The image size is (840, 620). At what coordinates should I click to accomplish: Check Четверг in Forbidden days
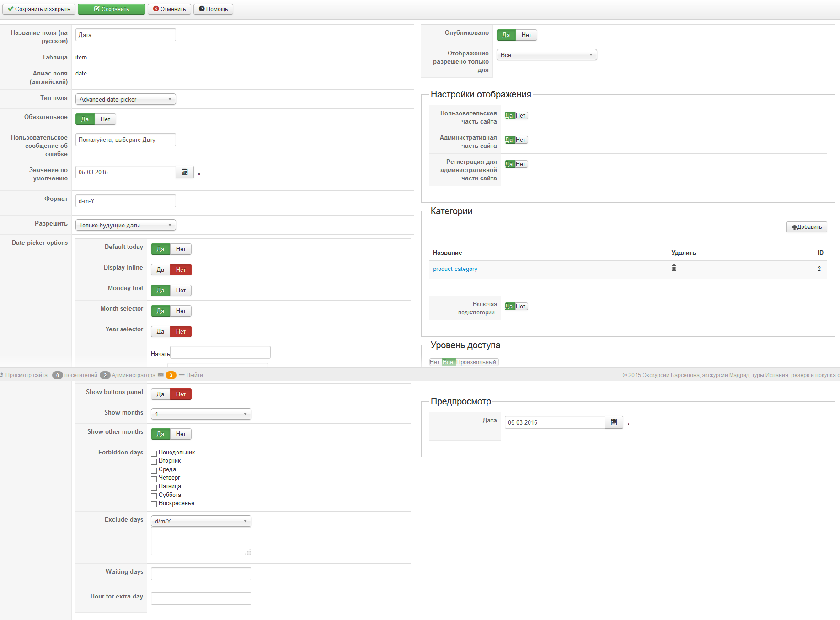click(154, 479)
